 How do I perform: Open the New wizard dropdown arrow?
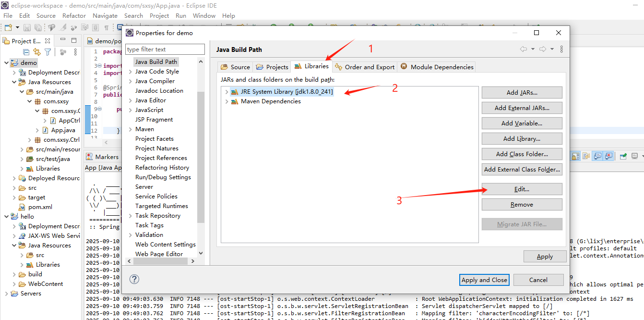click(x=18, y=28)
